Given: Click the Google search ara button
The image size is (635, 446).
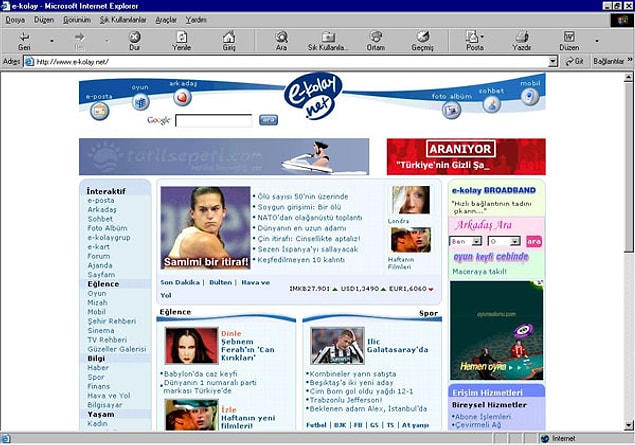Looking at the screenshot, I should pos(268,120).
